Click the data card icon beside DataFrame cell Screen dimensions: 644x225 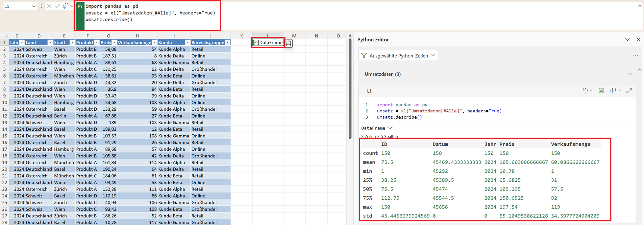[x=288, y=43]
